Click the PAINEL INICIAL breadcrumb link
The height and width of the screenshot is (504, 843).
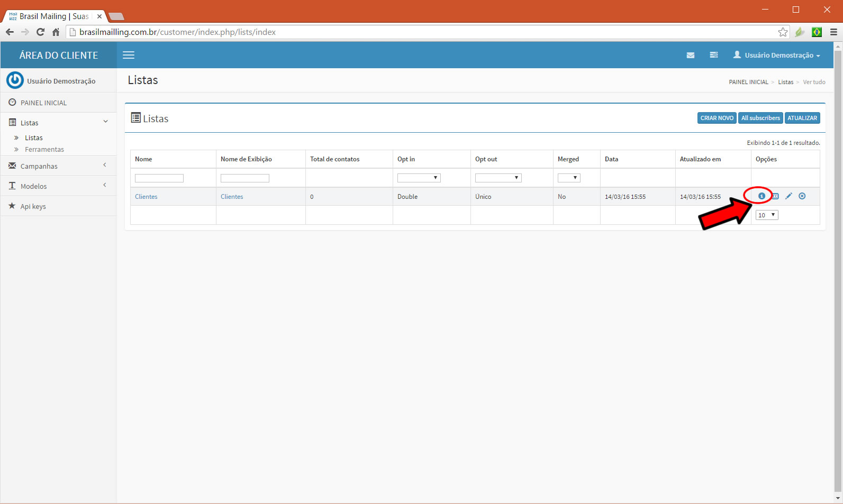click(x=748, y=82)
